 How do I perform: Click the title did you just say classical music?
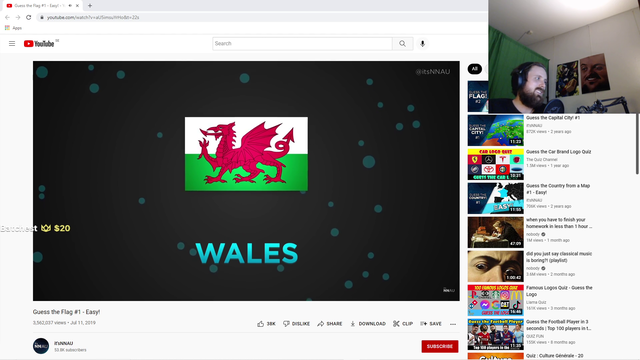pos(559,257)
